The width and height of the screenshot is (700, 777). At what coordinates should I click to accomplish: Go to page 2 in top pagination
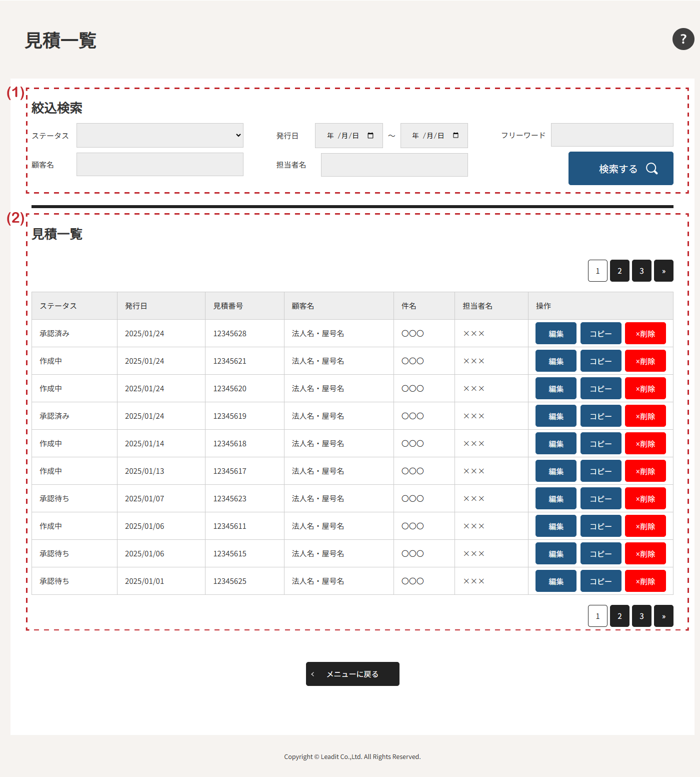[619, 271]
